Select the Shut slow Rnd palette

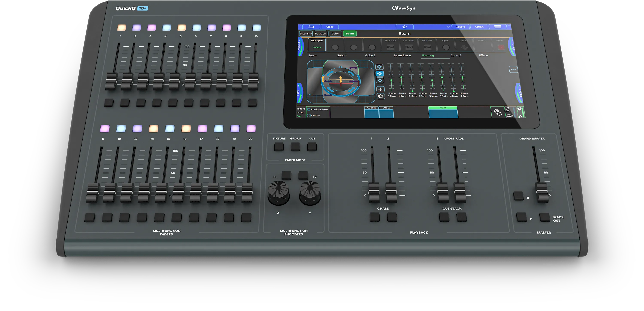pos(390,45)
